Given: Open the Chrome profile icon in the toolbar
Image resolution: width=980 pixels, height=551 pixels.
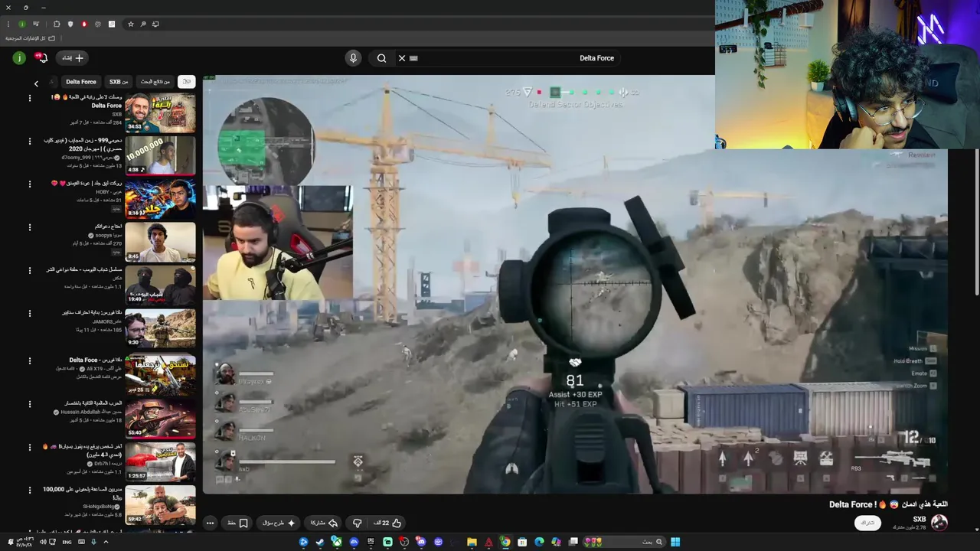Looking at the screenshot, I should pos(22,24).
